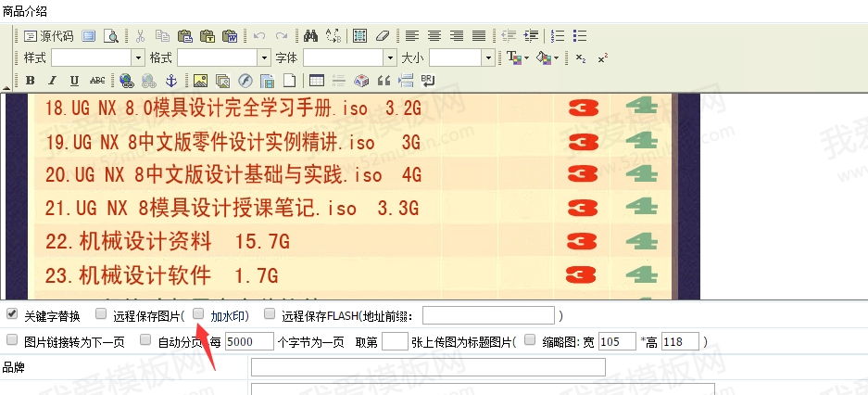Click the Cut scissors icon

coord(140,36)
